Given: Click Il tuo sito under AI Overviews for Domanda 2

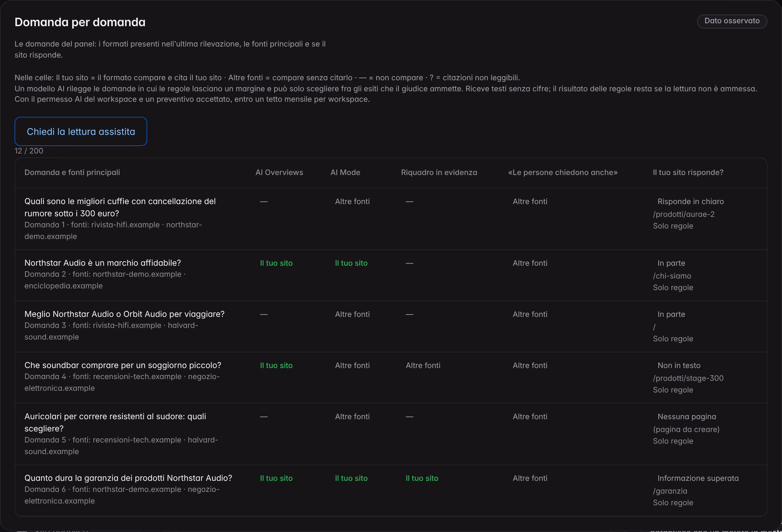Looking at the screenshot, I should coord(276,263).
